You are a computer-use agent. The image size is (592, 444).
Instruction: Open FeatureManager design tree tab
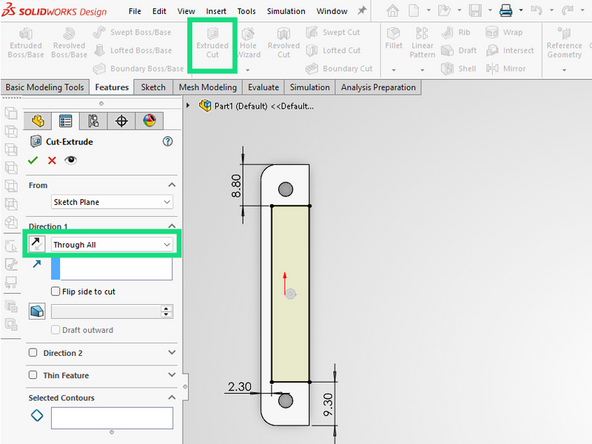(x=38, y=121)
